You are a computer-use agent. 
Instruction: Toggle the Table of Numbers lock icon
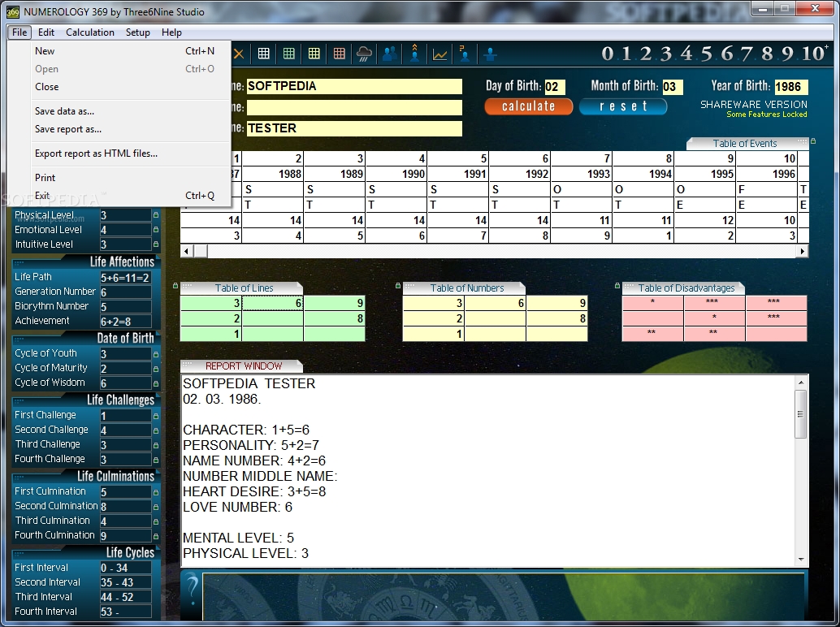coord(397,286)
